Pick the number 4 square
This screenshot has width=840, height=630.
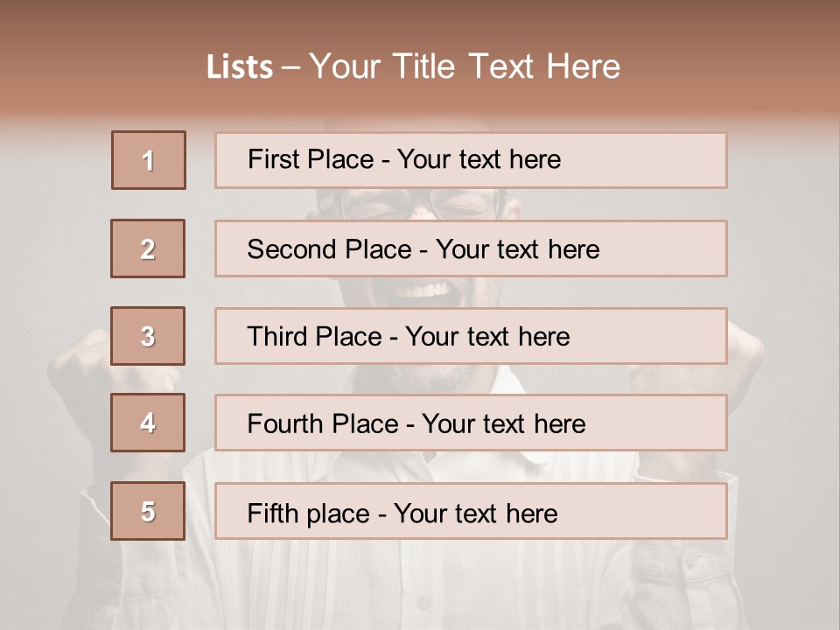148,423
